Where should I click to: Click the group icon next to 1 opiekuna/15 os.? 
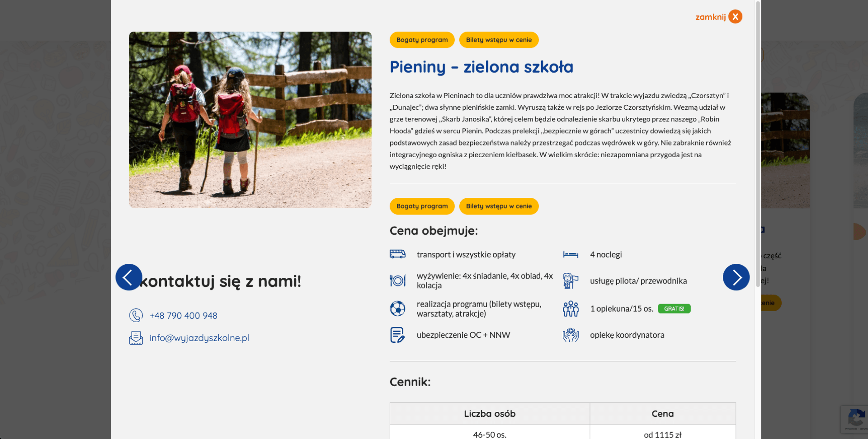571,308
